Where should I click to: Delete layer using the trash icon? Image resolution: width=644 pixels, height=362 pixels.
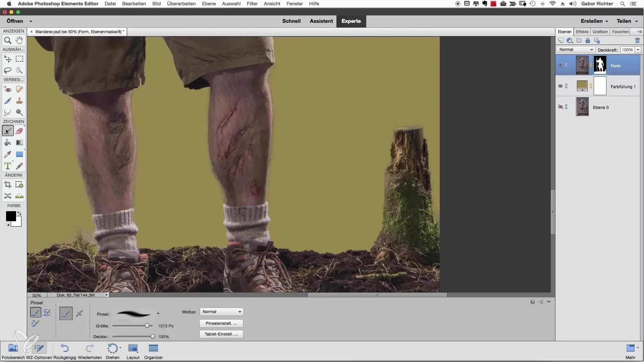[x=637, y=41]
